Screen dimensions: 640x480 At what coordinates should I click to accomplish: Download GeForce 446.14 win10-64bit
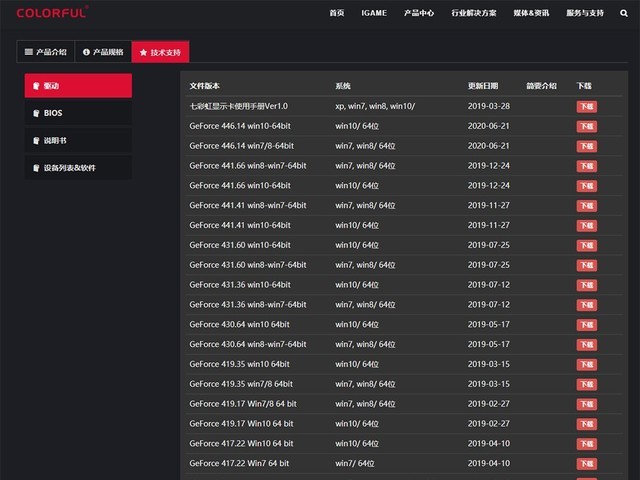tap(587, 127)
